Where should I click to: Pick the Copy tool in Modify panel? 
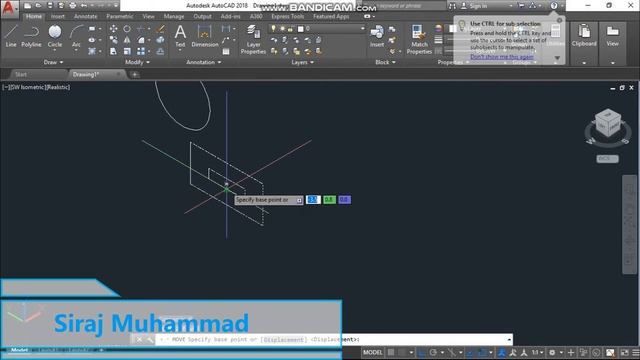(x=113, y=40)
